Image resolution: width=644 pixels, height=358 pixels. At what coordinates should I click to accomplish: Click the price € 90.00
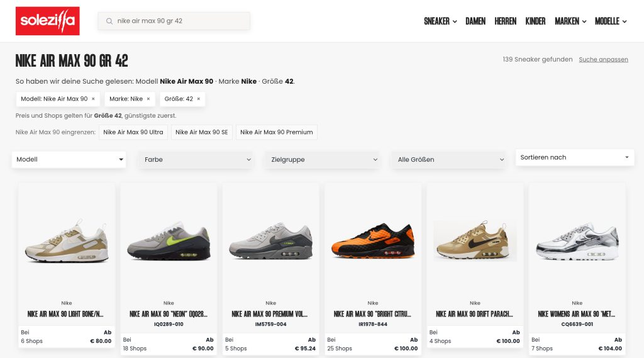click(x=203, y=348)
